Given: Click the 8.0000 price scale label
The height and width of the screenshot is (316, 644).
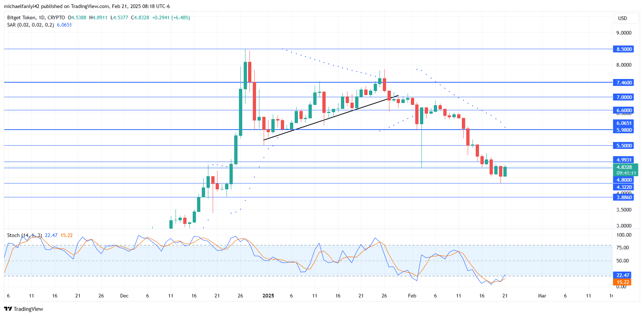Looking at the screenshot, I should [x=624, y=65].
